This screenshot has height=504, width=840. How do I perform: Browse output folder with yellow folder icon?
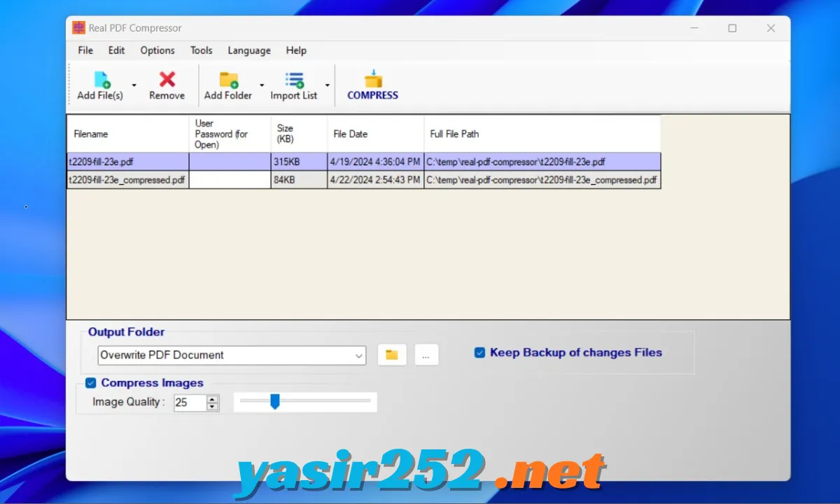[x=392, y=355]
